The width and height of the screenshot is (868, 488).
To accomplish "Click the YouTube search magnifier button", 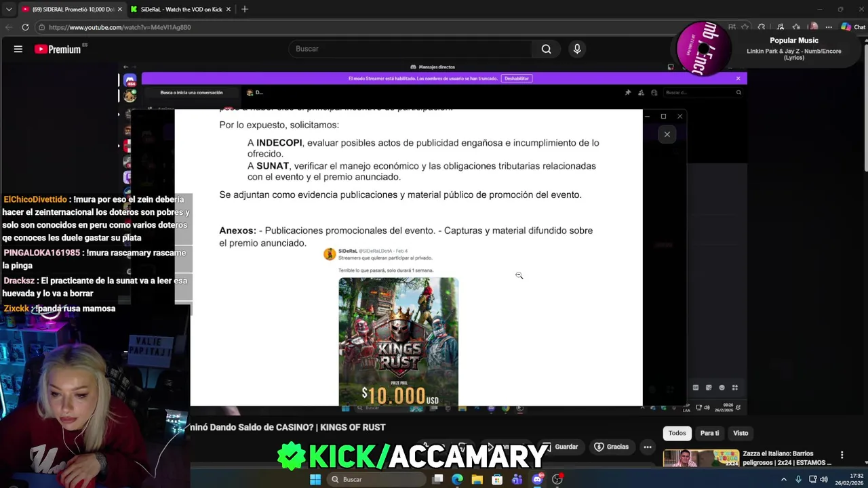I will click(x=547, y=49).
